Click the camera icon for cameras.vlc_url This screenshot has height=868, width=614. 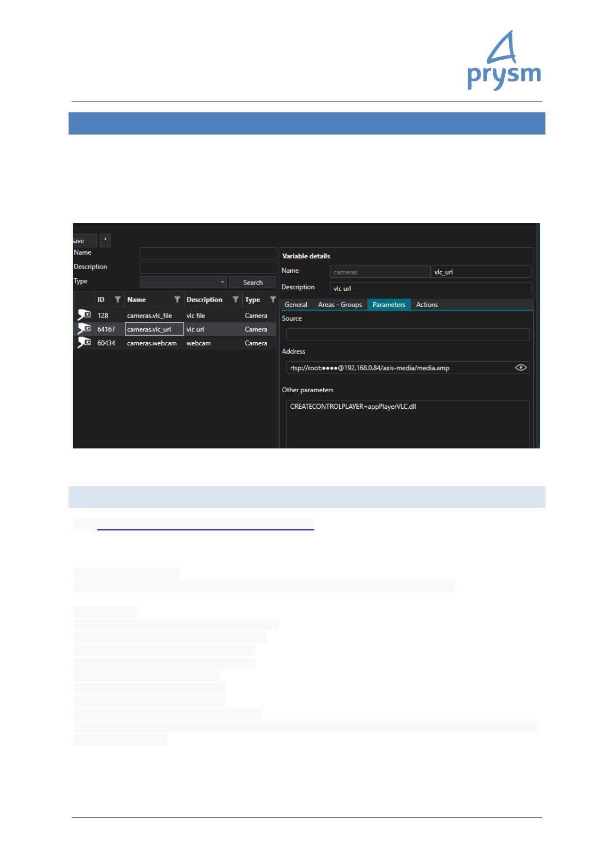(84, 329)
